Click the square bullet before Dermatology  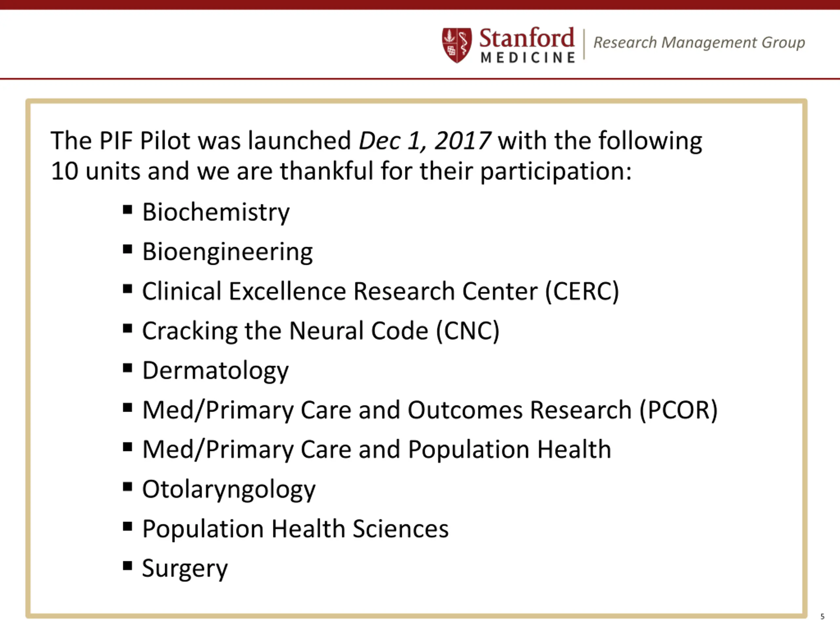(128, 368)
